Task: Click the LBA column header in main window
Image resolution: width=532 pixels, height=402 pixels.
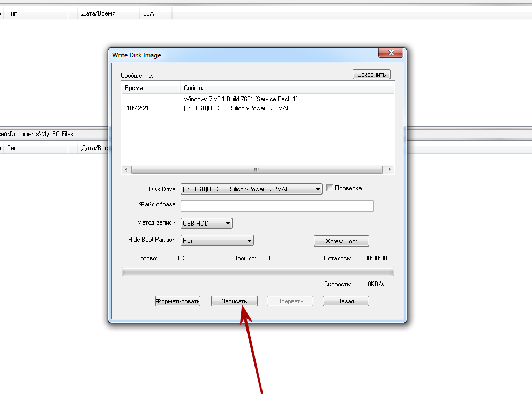Action: (155, 13)
